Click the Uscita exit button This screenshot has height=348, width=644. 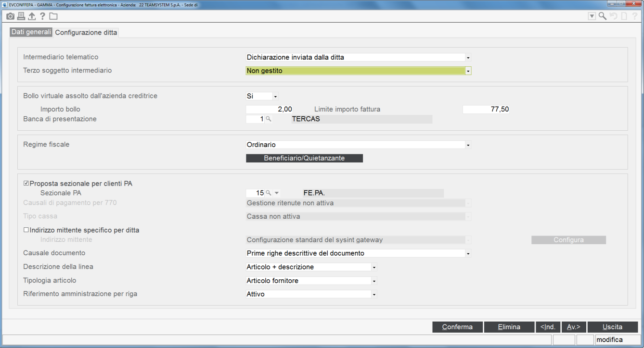tap(613, 327)
